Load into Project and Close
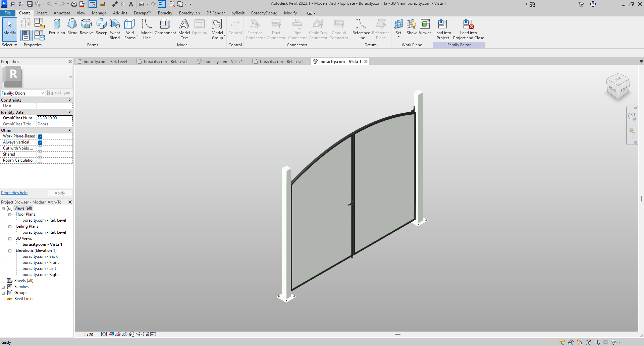Viewport: 644px width, 346px height. (469, 29)
